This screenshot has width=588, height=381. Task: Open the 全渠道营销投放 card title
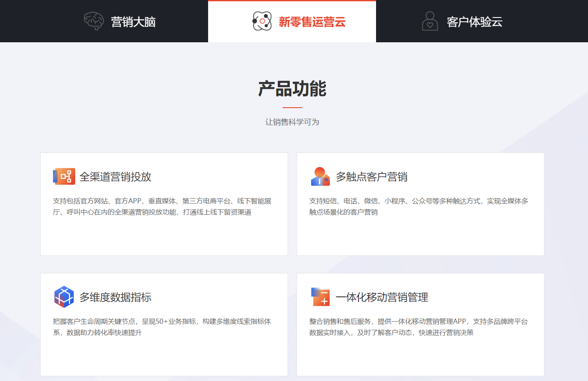pos(115,177)
